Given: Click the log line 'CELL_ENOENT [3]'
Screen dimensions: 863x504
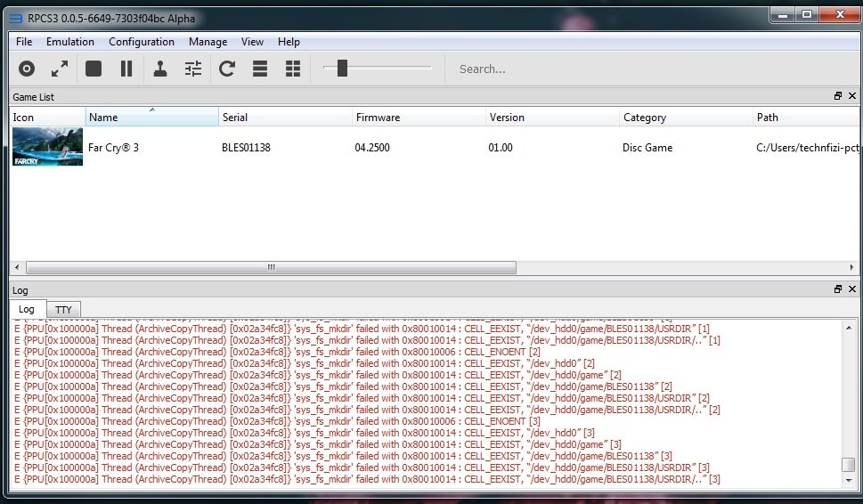Looking at the screenshot, I should [277, 421].
